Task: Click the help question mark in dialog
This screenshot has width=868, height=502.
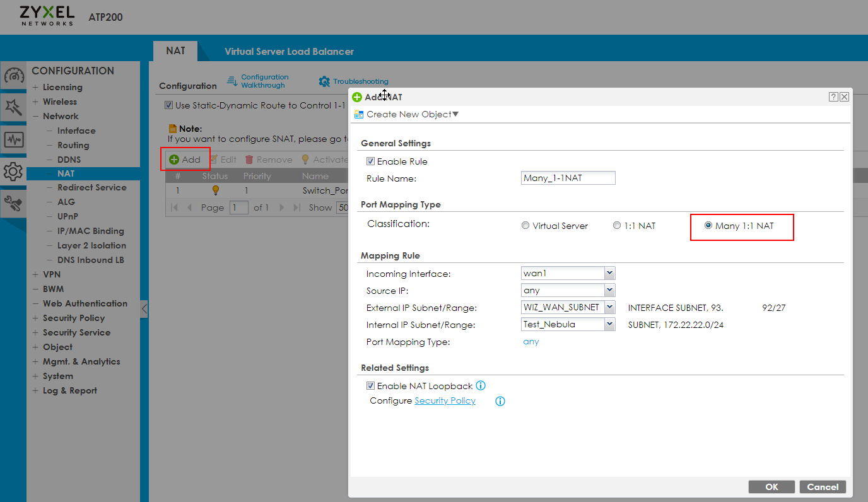Action: point(833,96)
